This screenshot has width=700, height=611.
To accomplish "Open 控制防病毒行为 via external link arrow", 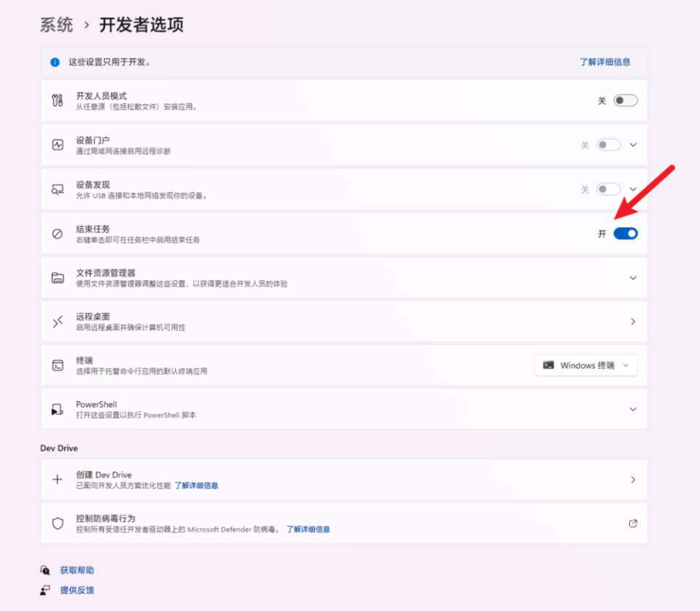I will coord(633,523).
